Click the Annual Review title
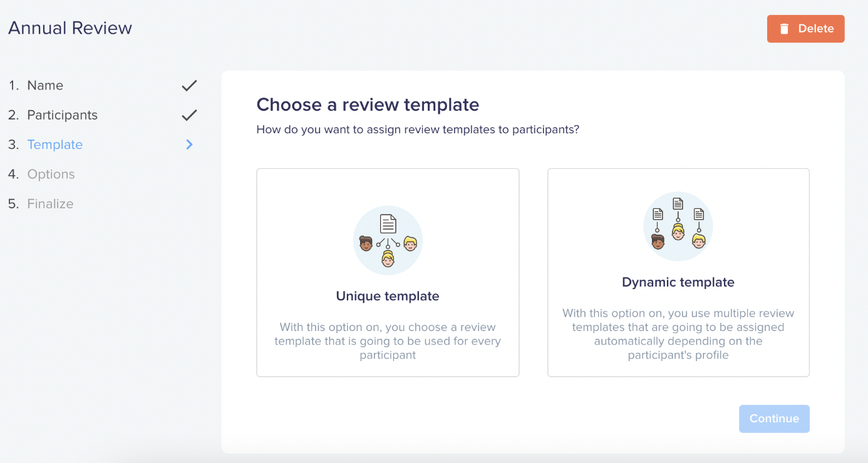 pyautogui.click(x=70, y=28)
